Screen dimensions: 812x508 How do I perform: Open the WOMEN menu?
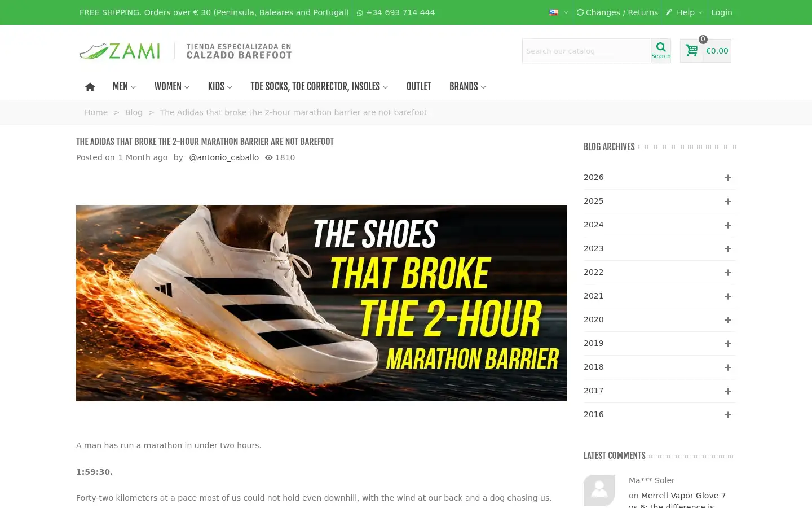click(172, 86)
